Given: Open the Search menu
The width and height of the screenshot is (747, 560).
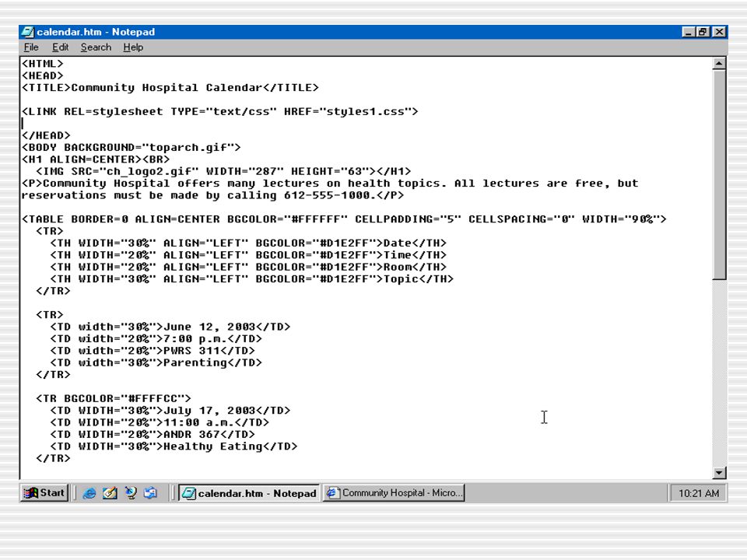Looking at the screenshot, I should pyautogui.click(x=96, y=47).
